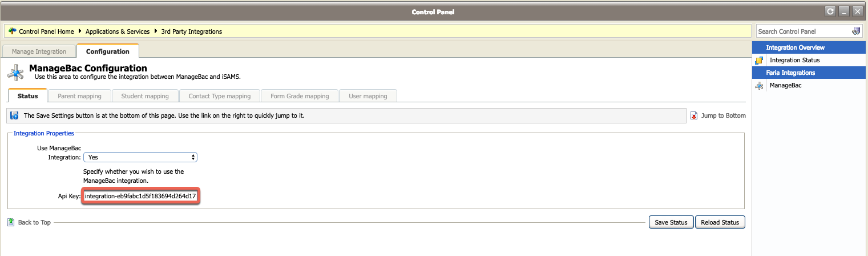Open the User mapping tab
The height and width of the screenshot is (256, 868).
(368, 96)
